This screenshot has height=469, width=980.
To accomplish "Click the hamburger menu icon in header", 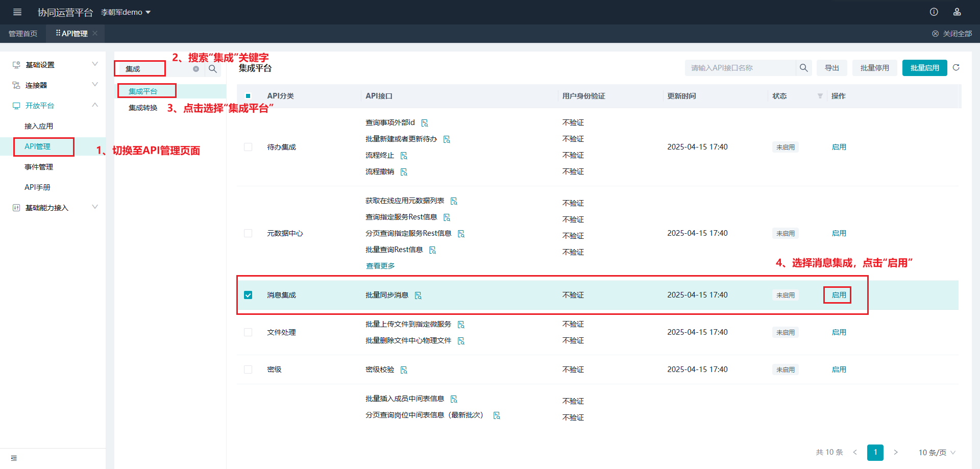I will point(17,12).
